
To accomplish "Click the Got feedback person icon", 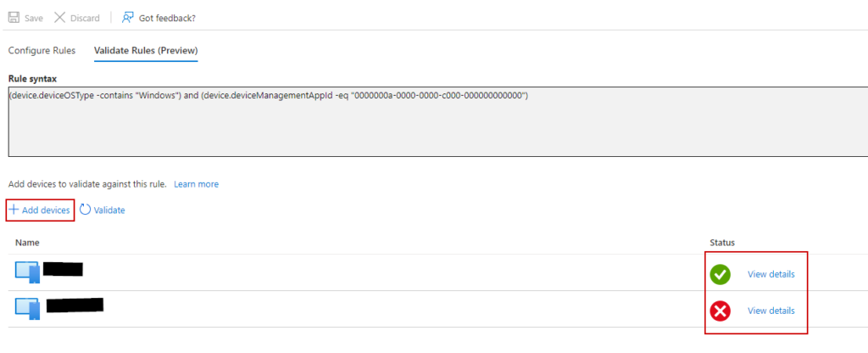I will coord(128,18).
